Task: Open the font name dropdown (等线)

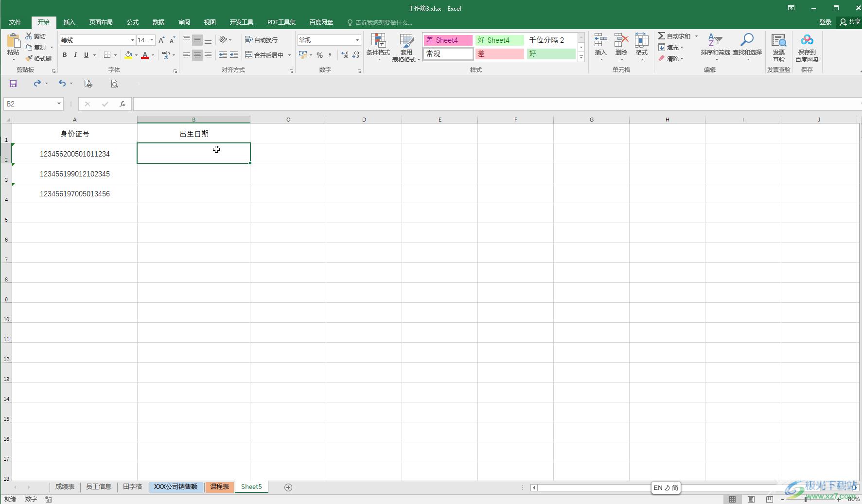Action: [x=132, y=40]
